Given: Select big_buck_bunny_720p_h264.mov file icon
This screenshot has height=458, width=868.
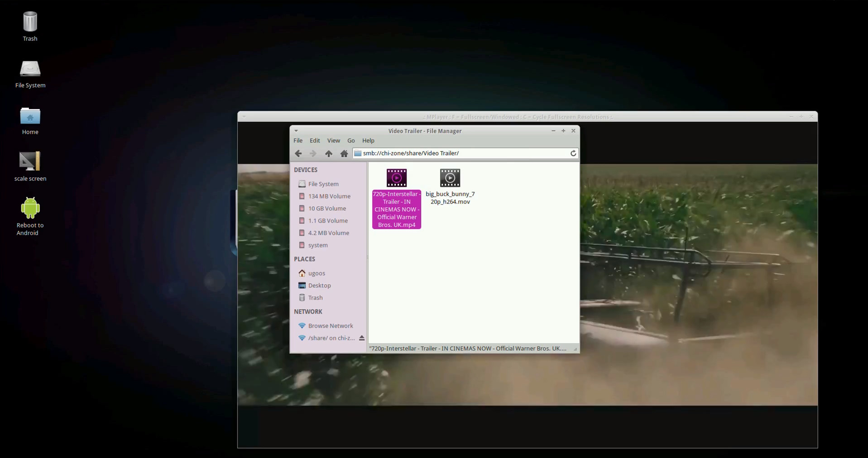Looking at the screenshot, I should point(450,178).
